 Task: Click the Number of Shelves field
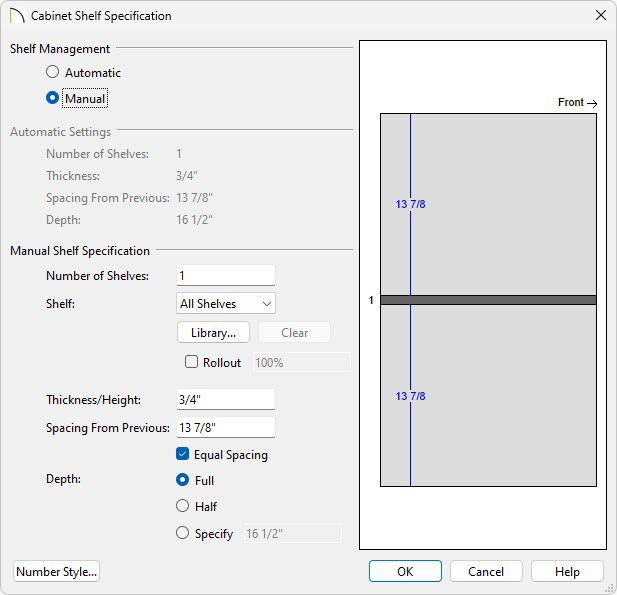pos(225,275)
